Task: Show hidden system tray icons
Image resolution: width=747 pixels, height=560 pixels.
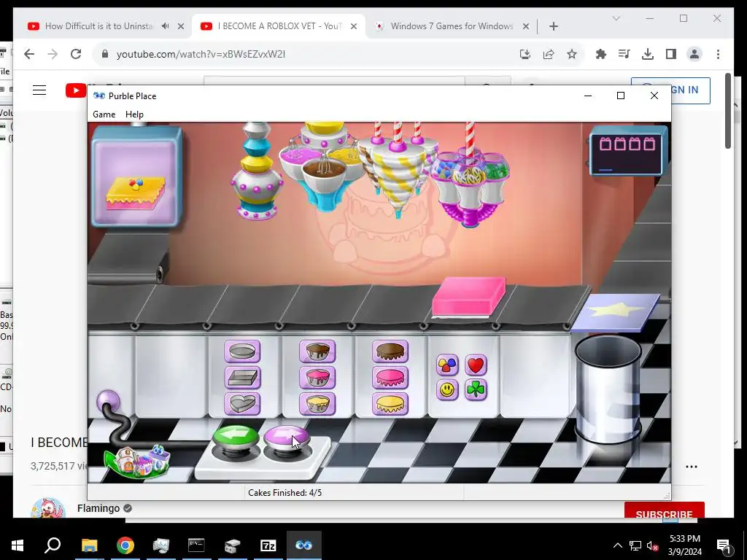Action: pos(617,545)
